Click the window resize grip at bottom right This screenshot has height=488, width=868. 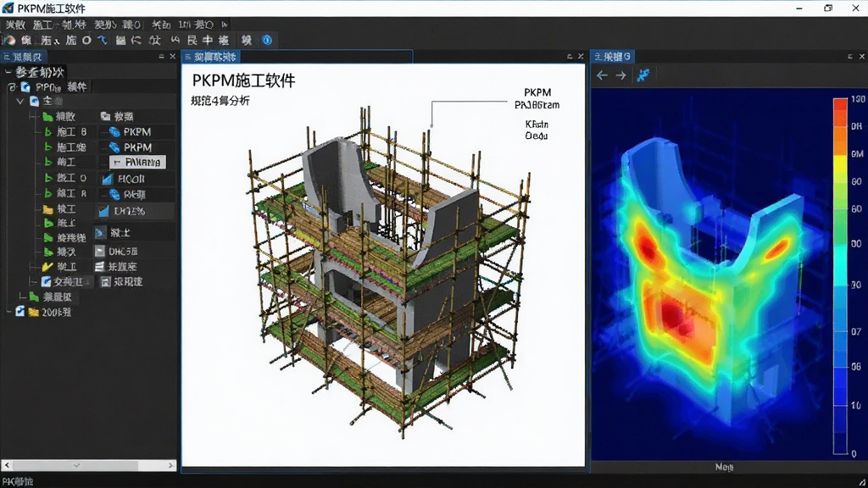pos(862,482)
